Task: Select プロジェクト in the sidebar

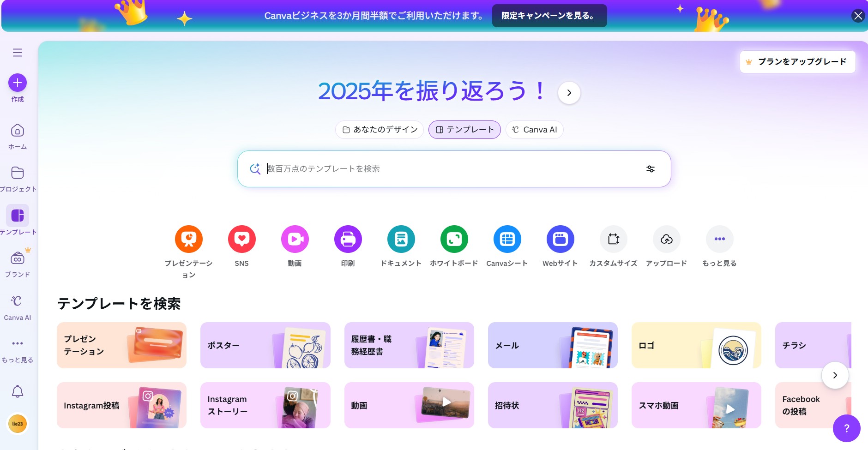Action: click(18, 177)
